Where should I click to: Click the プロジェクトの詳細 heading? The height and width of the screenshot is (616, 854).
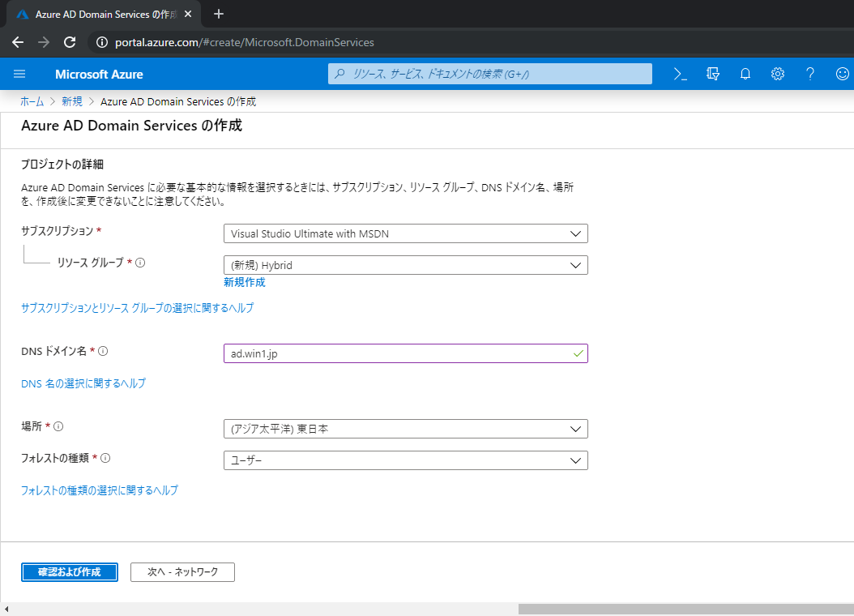(x=62, y=165)
